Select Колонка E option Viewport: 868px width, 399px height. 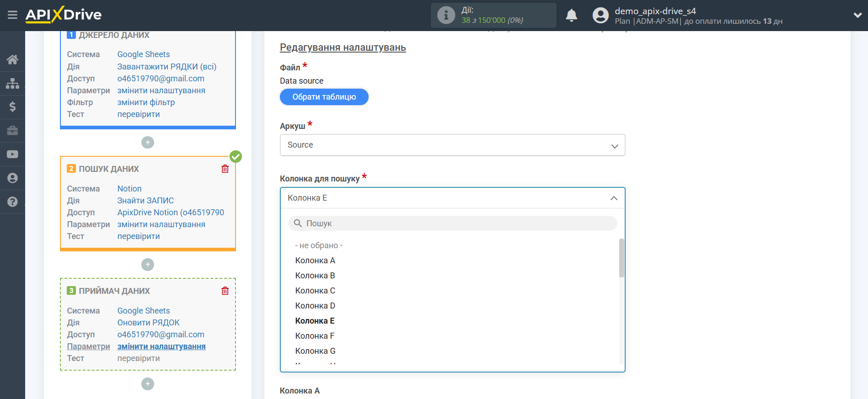tap(315, 321)
